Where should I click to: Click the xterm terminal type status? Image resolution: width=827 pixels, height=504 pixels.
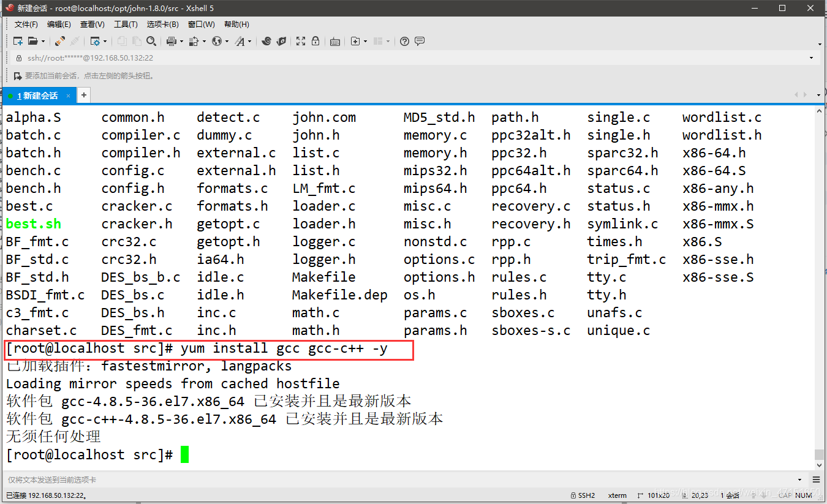[617, 495]
